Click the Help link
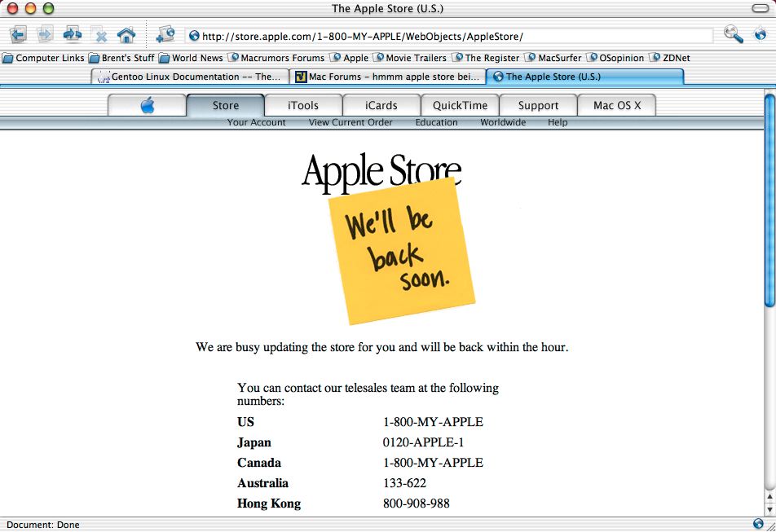Image resolution: width=776 pixels, height=532 pixels. [558, 122]
